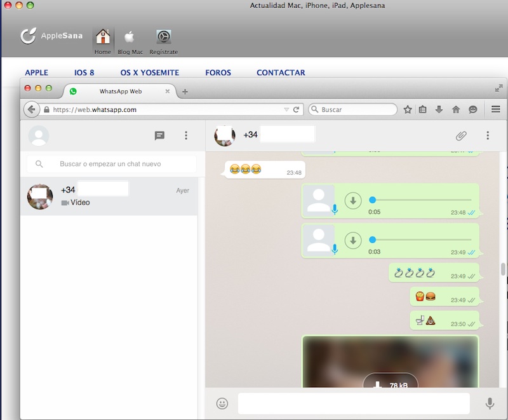Open the Home toolbar icon
The width and height of the screenshot is (508, 420).
[103, 41]
